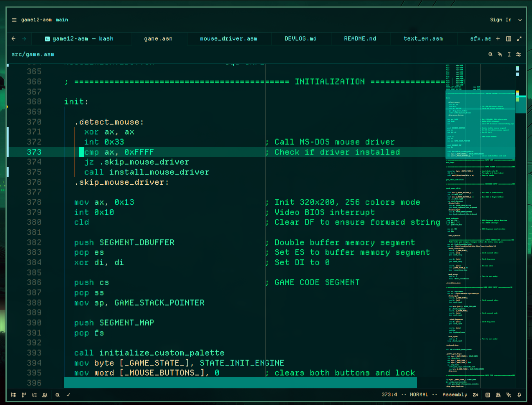Viewport: 532px width, 405px height.
Task: Toggle the agent panel sparkle icon in status bar
Action: (509, 395)
